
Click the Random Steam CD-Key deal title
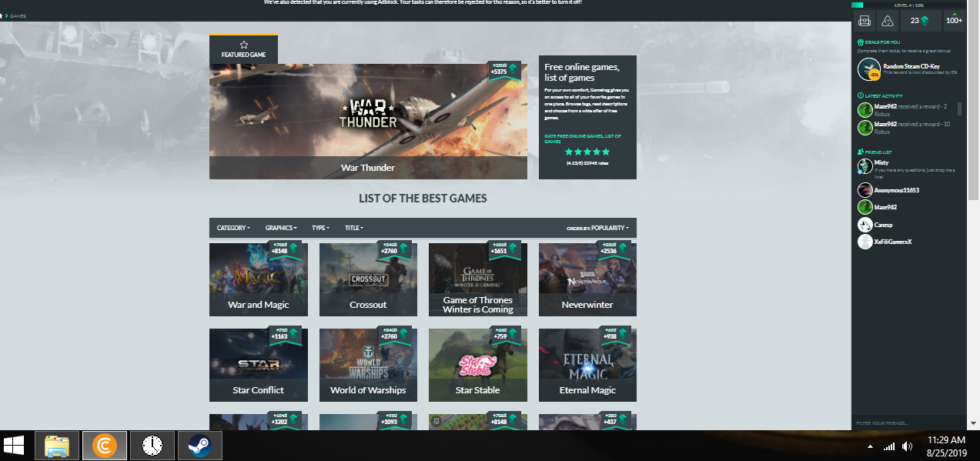(911, 66)
